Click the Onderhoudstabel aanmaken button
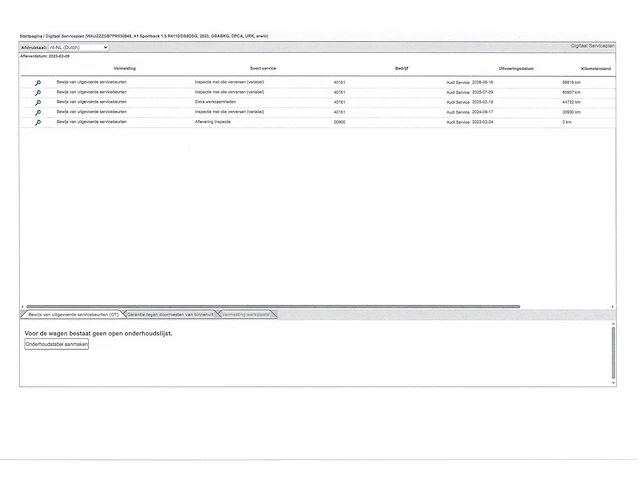The image size is (640, 480). coord(56,344)
